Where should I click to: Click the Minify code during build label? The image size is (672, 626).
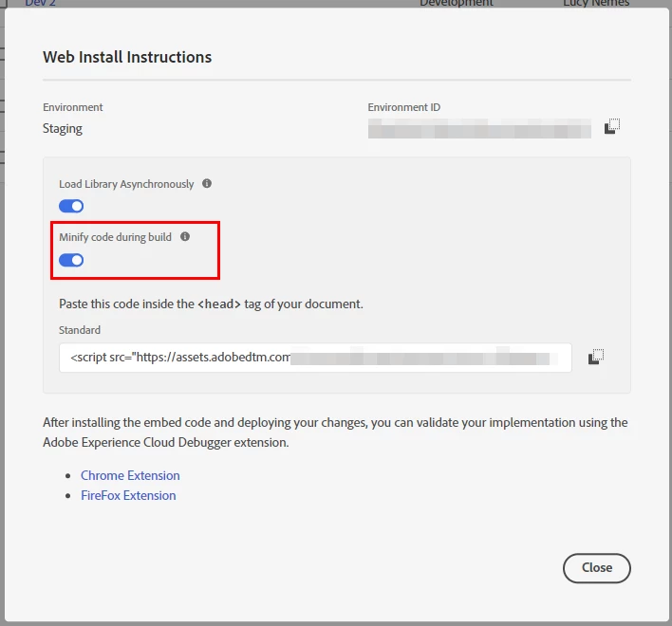(x=115, y=237)
